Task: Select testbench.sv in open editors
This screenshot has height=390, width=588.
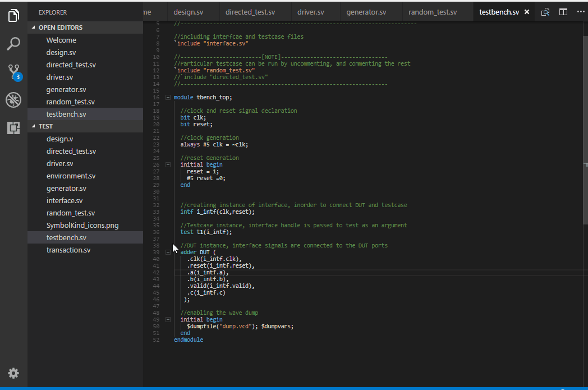Action: click(85, 114)
